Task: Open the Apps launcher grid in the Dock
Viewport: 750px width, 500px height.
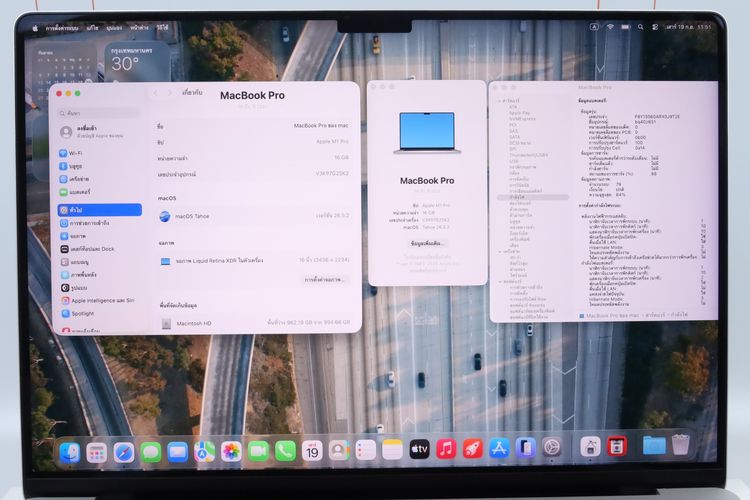Action: 97,452
